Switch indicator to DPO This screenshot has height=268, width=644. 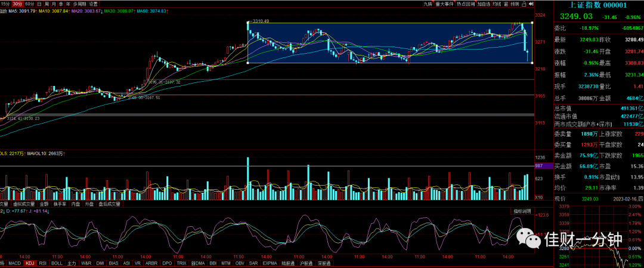click(x=167, y=263)
